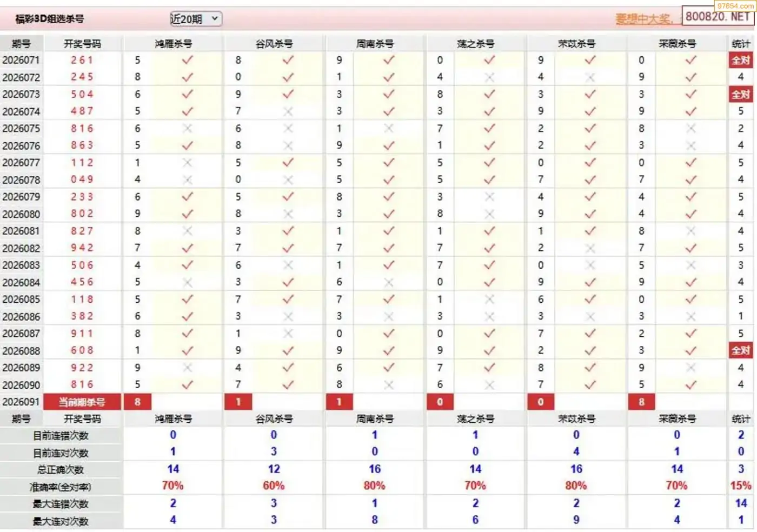Click the top 谷风杀号 column header

pos(274,44)
